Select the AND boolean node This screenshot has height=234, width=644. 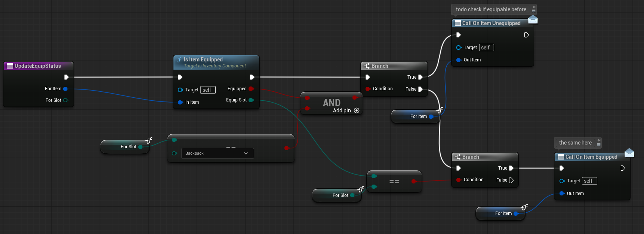(x=332, y=102)
